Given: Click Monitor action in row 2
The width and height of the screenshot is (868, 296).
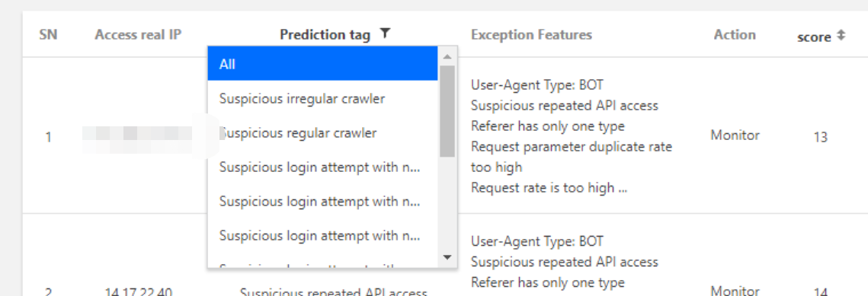Looking at the screenshot, I should pyautogui.click(x=735, y=291).
